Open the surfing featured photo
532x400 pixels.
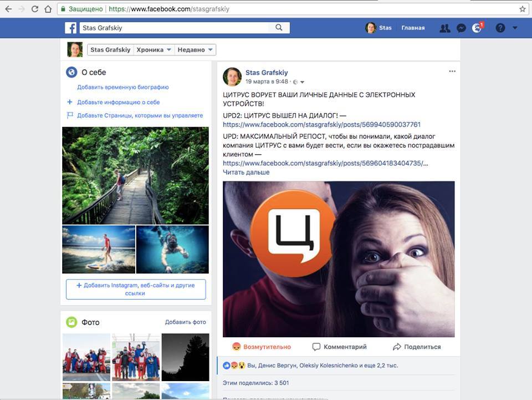[x=99, y=250]
